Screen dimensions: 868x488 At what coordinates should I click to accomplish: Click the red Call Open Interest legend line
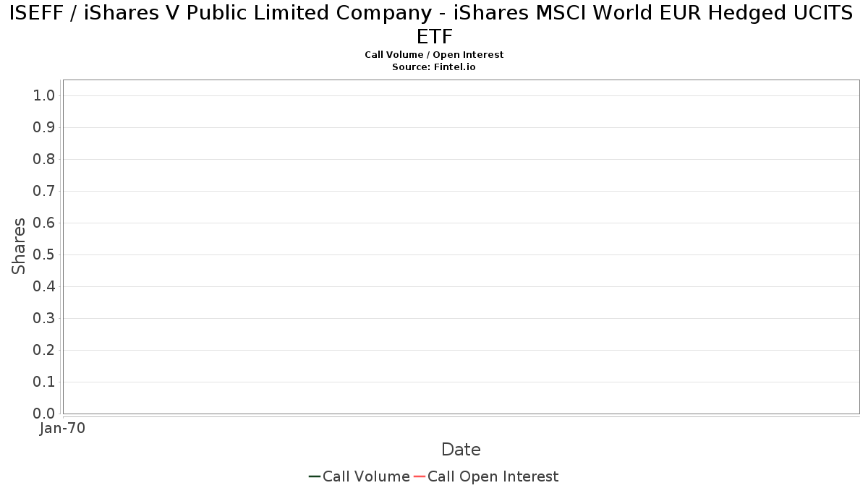tap(420, 476)
